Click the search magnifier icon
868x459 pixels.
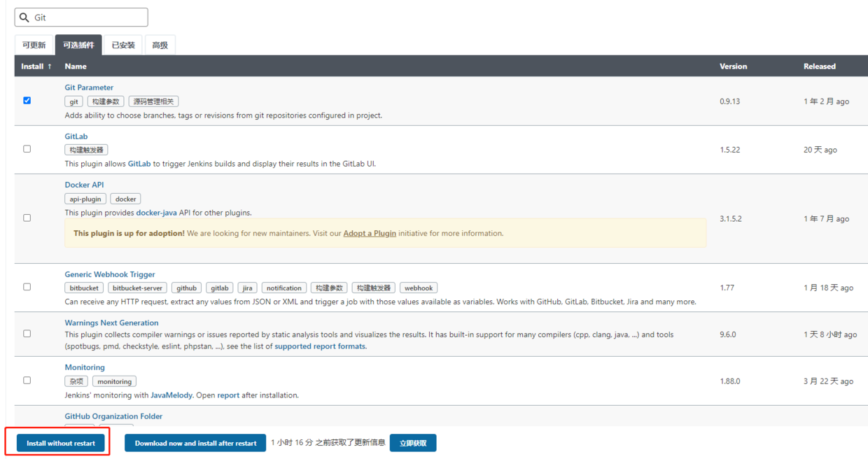click(24, 17)
